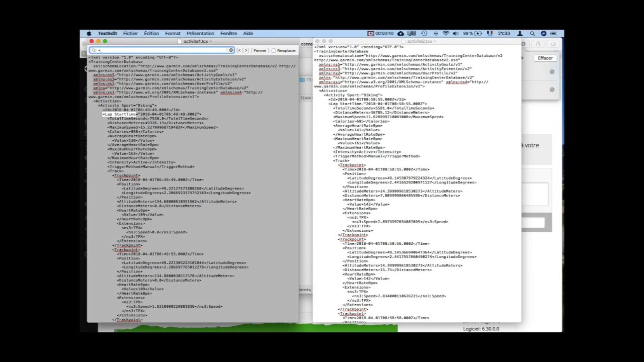Enable the Remplacer checkbox
Image resolution: width=644 pixels, height=362 pixels.
[x=274, y=50]
